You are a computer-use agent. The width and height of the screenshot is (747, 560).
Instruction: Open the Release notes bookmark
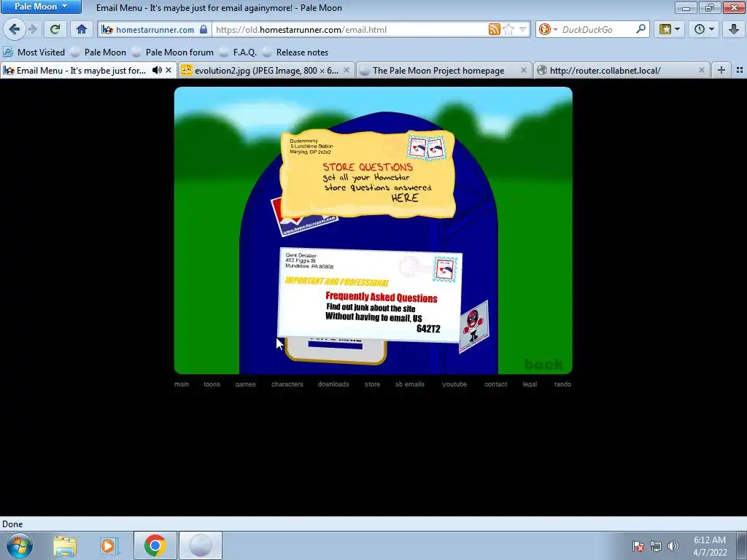[x=296, y=52]
